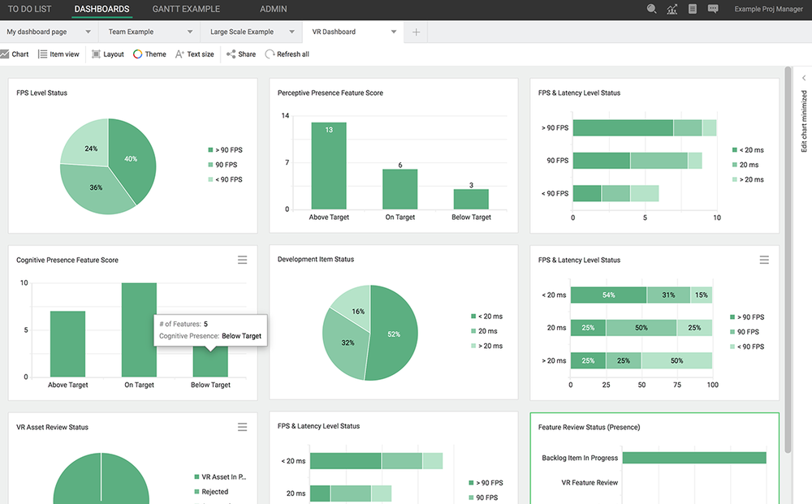Viewport: 812px width, 504px height.
Task: Select the Chart tool in the toolbar
Action: click(15, 54)
